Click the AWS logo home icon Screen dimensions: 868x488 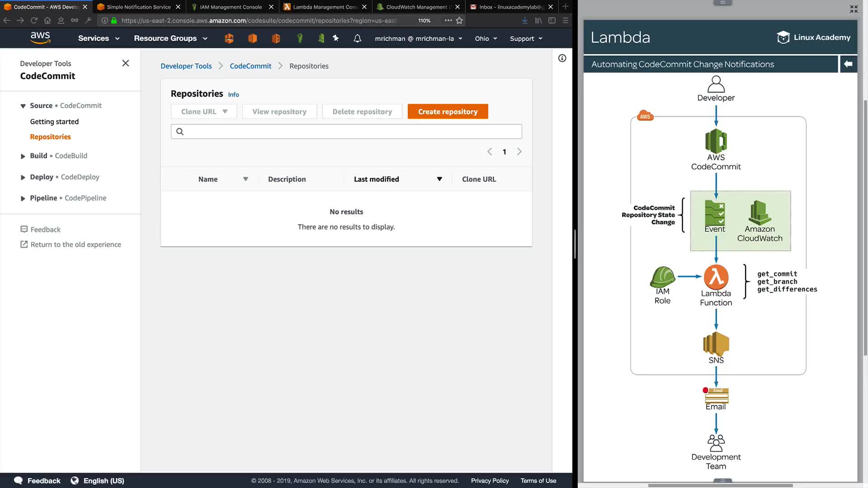pos(40,38)
